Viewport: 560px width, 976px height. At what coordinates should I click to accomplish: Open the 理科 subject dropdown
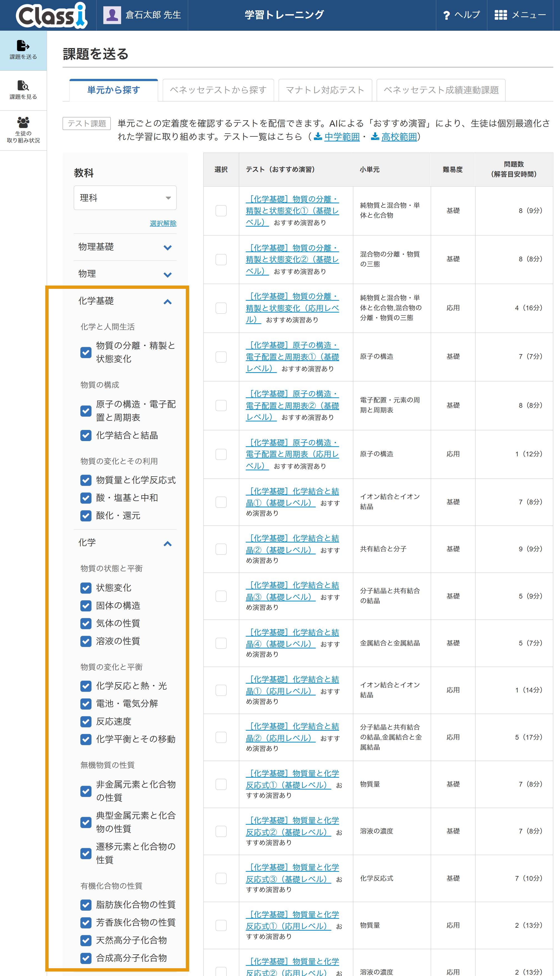[125, 198]
